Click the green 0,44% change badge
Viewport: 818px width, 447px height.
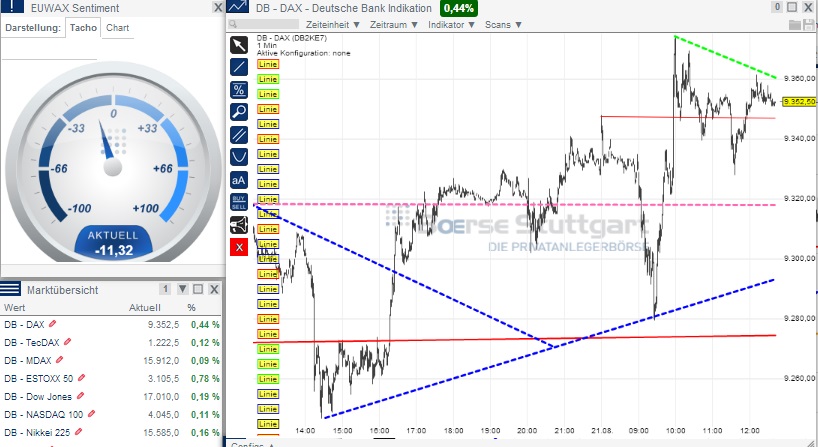(459, 8)
